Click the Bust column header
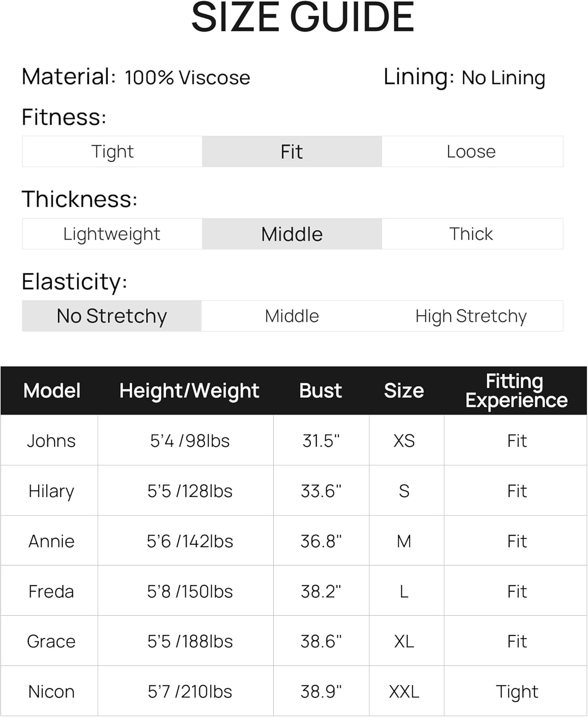 (321, 391)
